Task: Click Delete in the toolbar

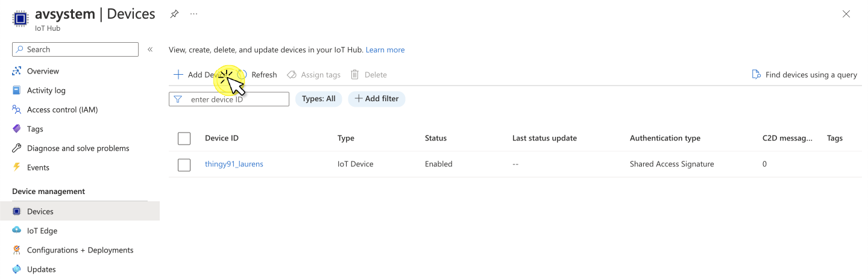Action: 369,75
